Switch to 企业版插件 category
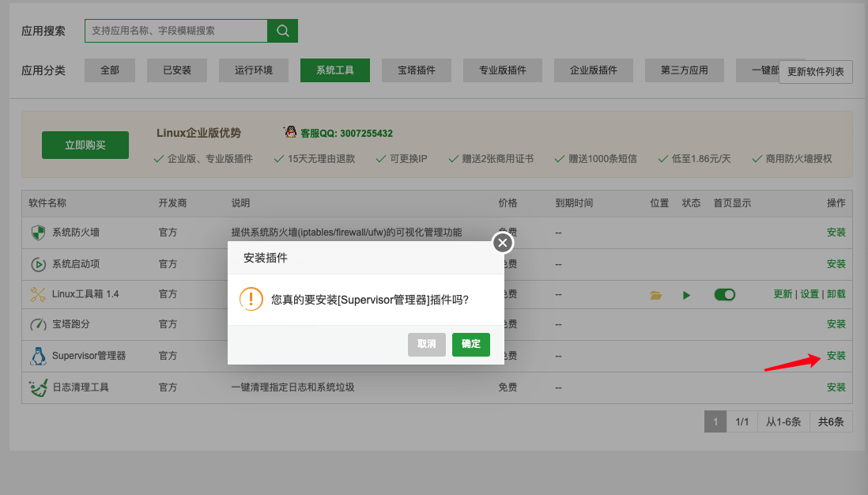 [593, 70]
